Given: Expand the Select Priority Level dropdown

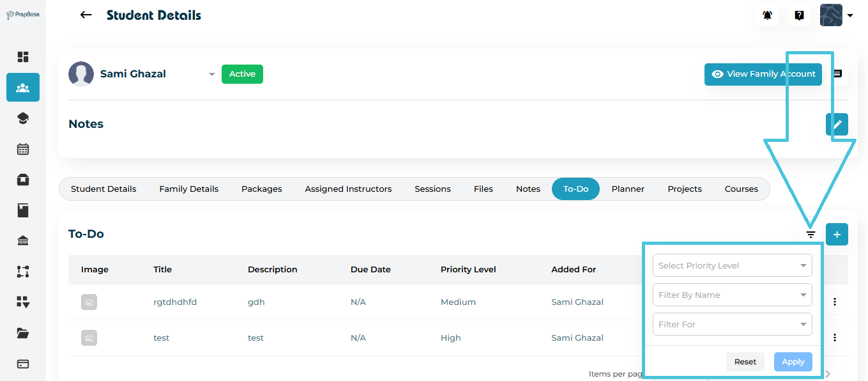Looking at the screenshot, I should click(732, 266).
